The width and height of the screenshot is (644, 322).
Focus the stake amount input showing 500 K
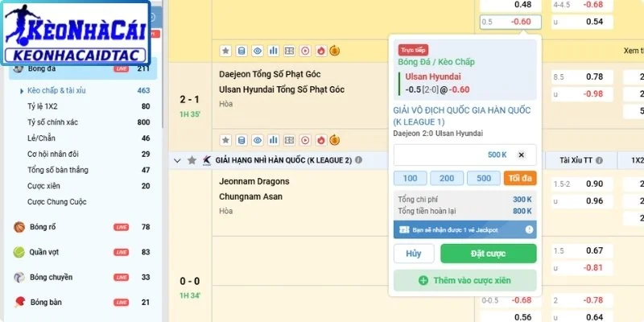tap(465, 155)
